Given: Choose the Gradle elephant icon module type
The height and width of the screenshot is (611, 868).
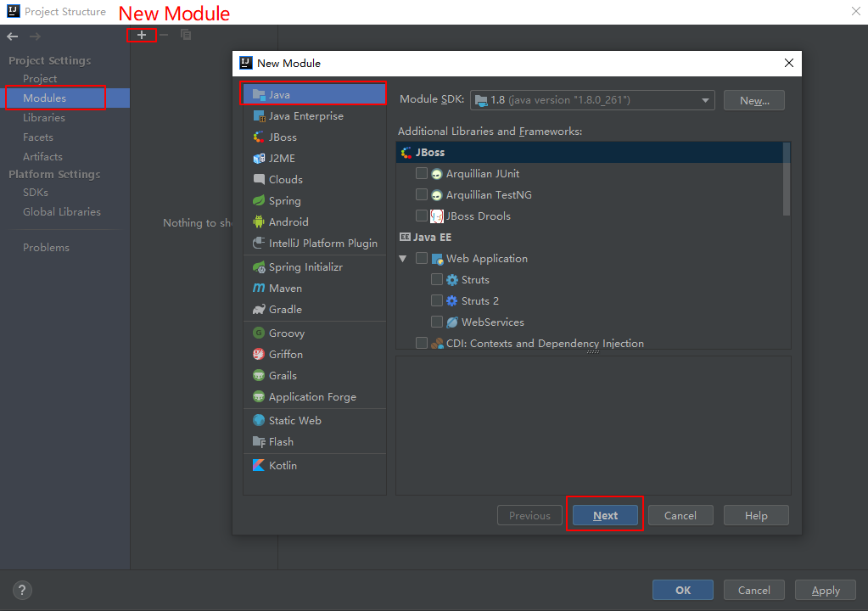Looking at the screenshot, I should click(259, 310).
